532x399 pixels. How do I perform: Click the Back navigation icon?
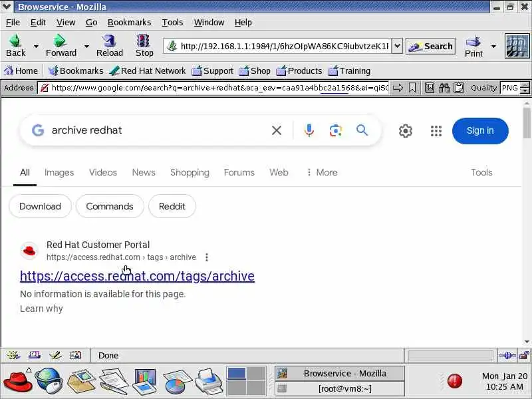click(x=15, y=41)
